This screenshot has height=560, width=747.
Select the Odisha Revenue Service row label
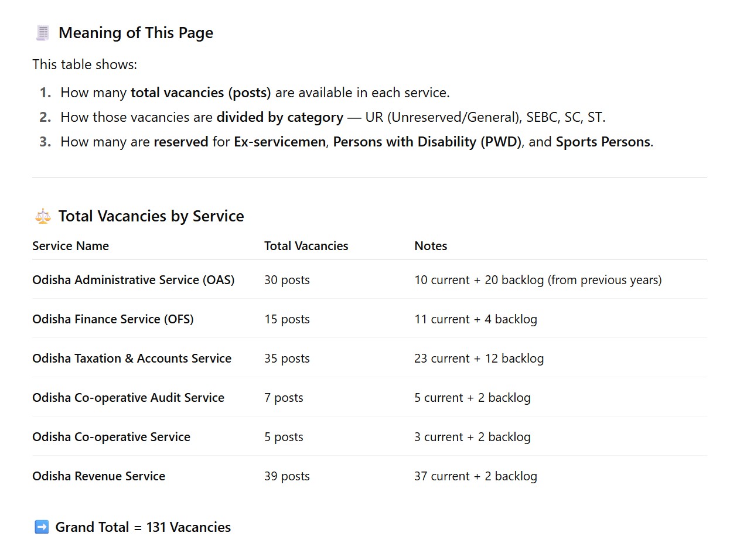pyautogui.click(x=98, y=476)
